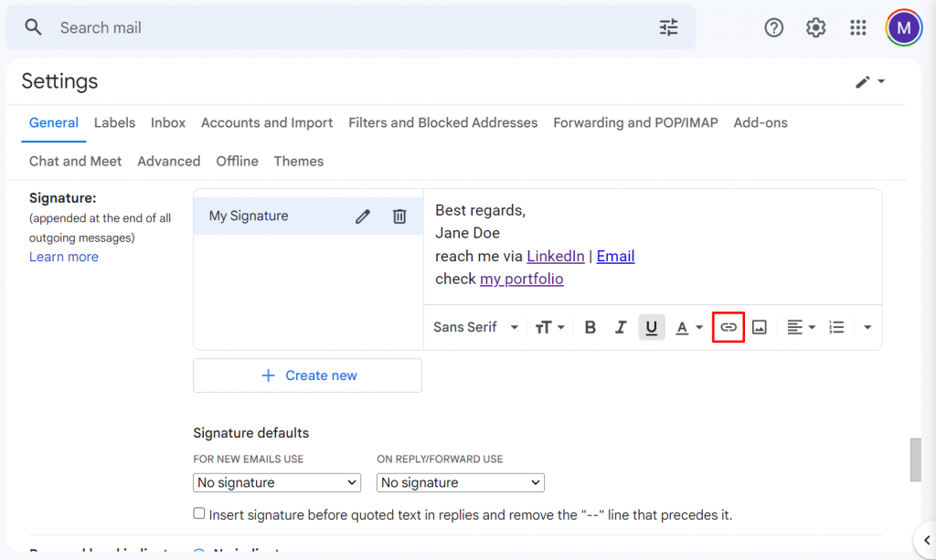Click the insert image icon
936x560 pixels.
(x=760, y=327)
